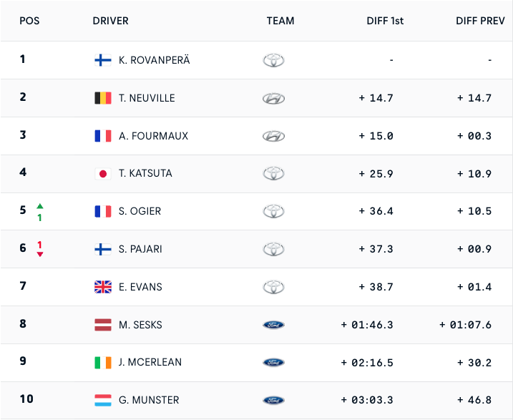Click the green up arrow beside position 5
This screenshot has height=420, width=513.
coord(40,205)
